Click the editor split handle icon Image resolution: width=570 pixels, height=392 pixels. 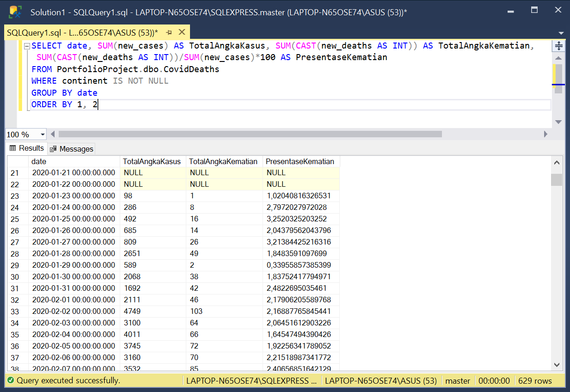[x=558, y=46]
